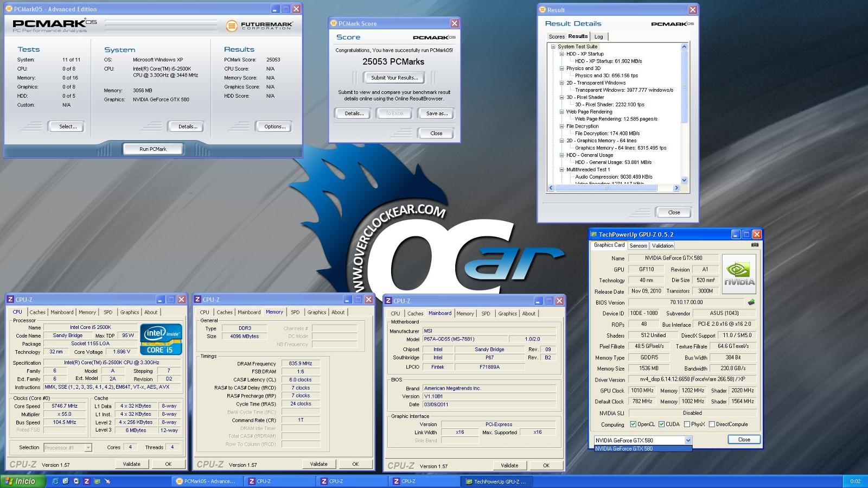Open the Processor #1 selection dropdown
The image size is (868, 488).
coord(88,448)
